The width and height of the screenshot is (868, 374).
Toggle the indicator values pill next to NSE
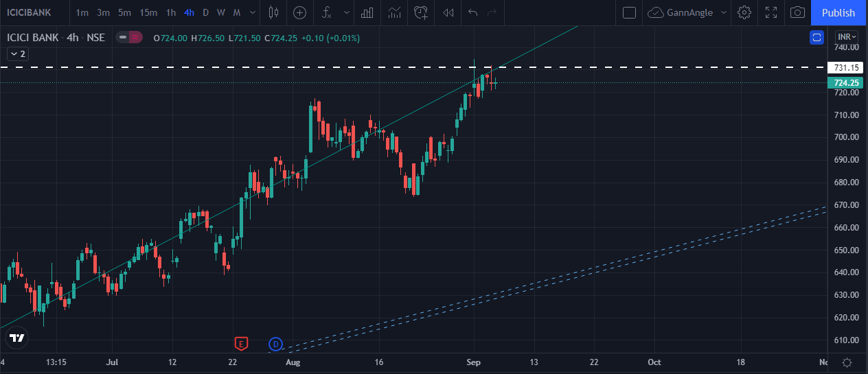click(x=129, y=37)
